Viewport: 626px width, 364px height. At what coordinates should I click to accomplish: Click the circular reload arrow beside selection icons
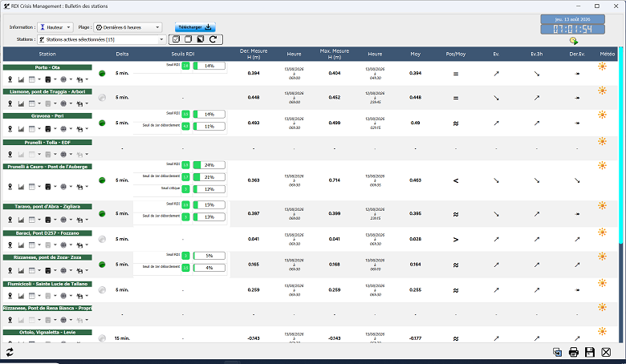(213, 39)
